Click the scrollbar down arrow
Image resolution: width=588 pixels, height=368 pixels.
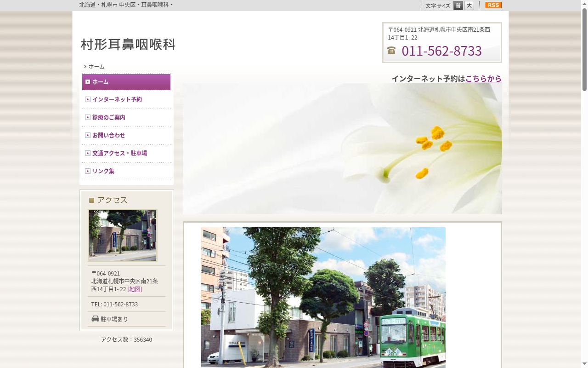584,365
